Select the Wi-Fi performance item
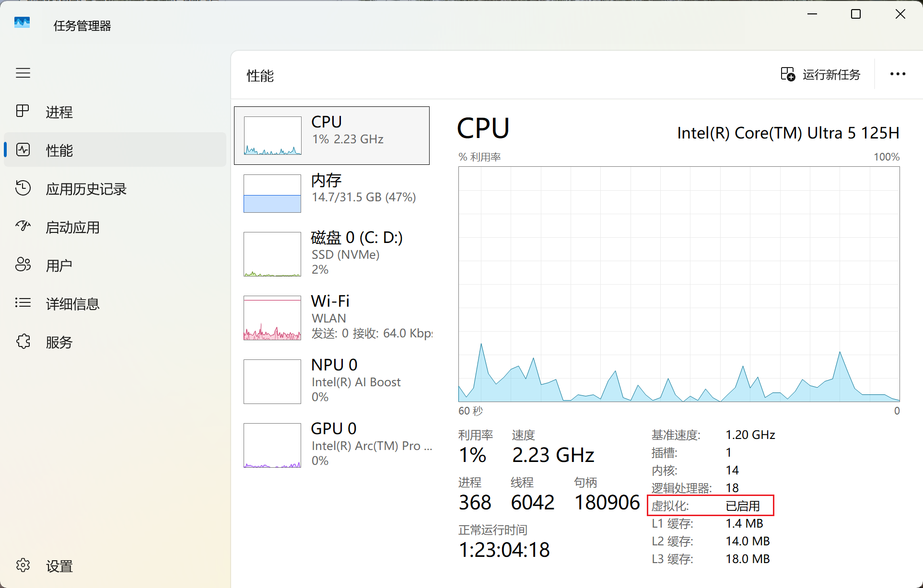The width and height of the screenshot is (923, 588). click(x=331, y=318)
